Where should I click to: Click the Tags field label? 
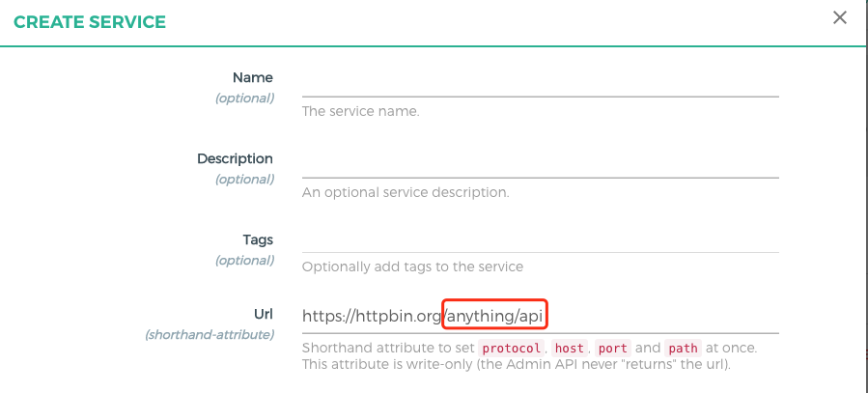click(x=258, y=239)
